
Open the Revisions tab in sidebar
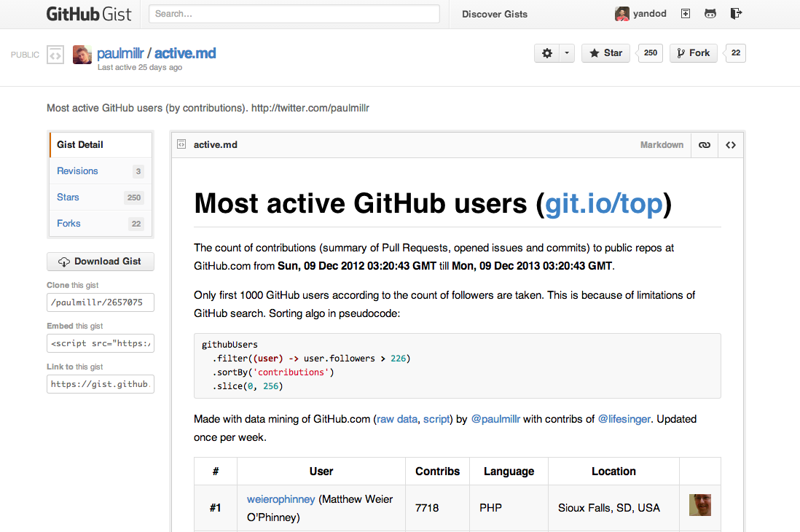[78, 171]
